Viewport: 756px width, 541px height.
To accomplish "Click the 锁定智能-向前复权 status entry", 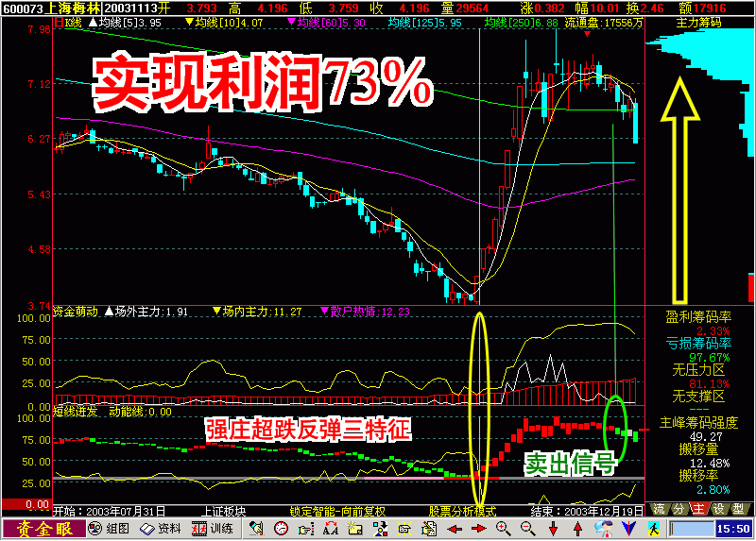I will (337, 511).
